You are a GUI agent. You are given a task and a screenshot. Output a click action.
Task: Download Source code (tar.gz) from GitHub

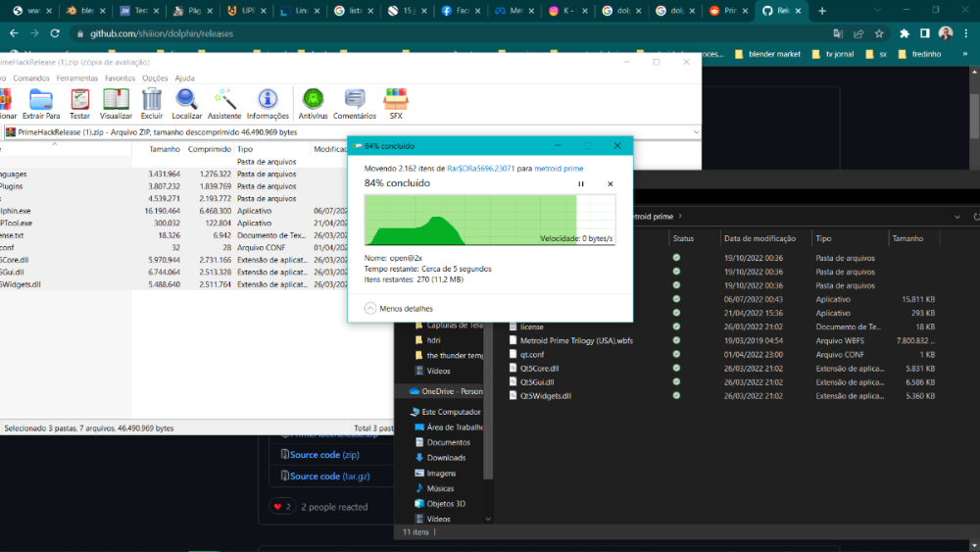pos(329,476)
